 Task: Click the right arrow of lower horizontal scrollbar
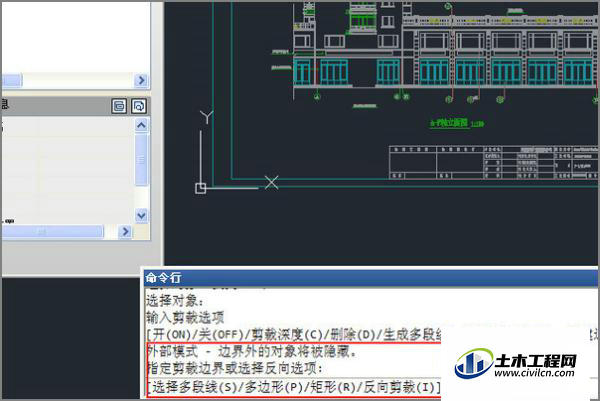coord(125,231)
